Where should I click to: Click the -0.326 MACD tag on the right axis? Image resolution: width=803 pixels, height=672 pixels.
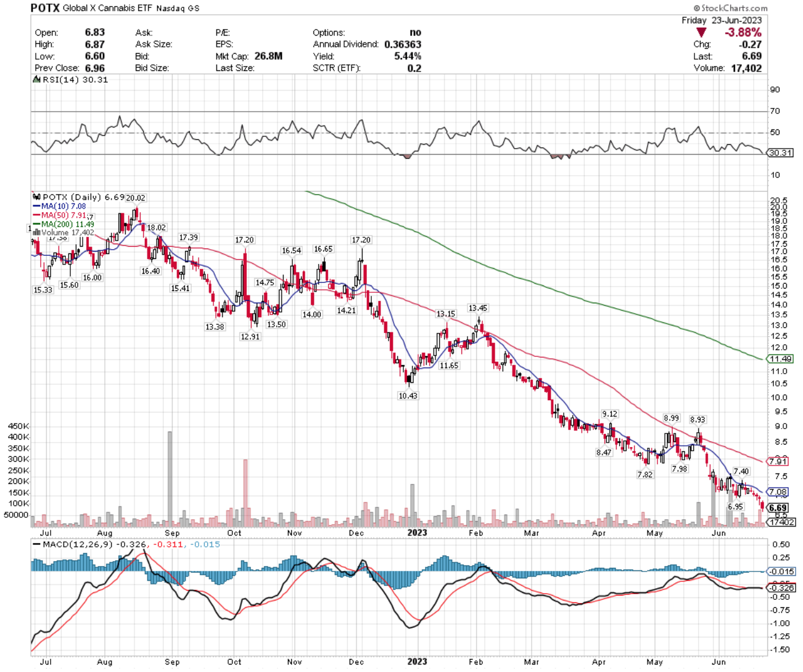click(x=780, y=588)
